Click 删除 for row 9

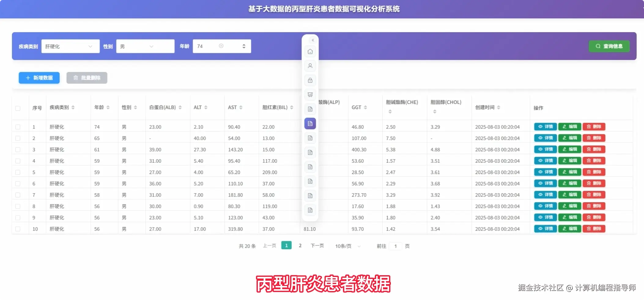tap(594, 217)
